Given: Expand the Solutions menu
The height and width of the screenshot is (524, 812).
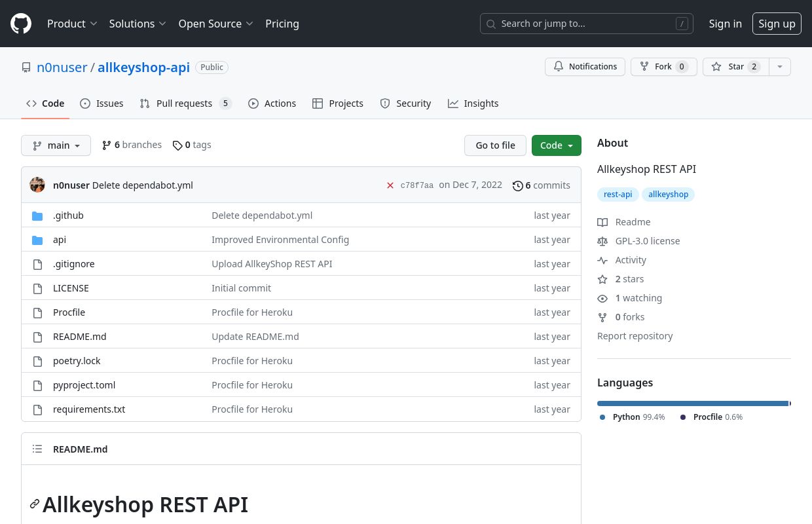Looking at the screenshot, I should tap(138, 24).
